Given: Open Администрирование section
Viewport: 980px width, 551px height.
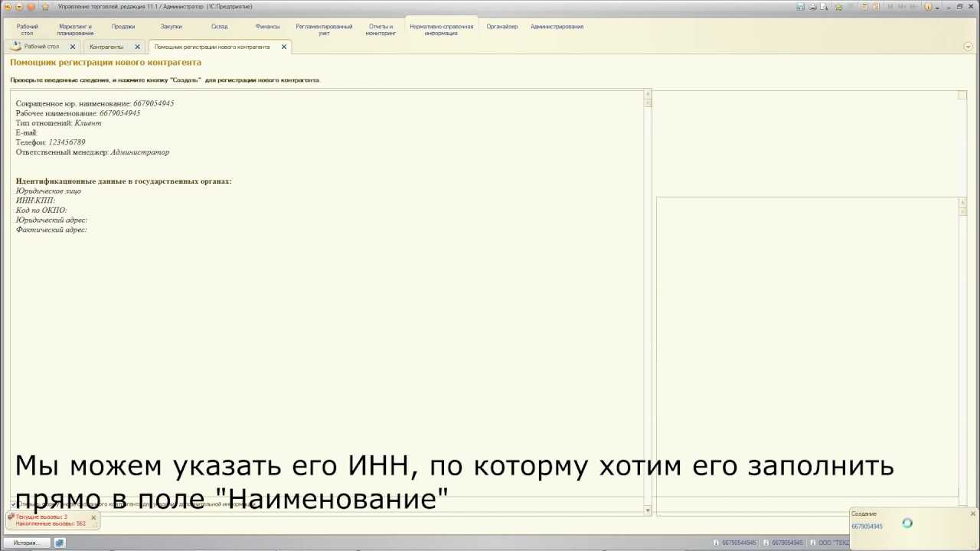Looking at the screenshot, I should [x=557, y=27].
